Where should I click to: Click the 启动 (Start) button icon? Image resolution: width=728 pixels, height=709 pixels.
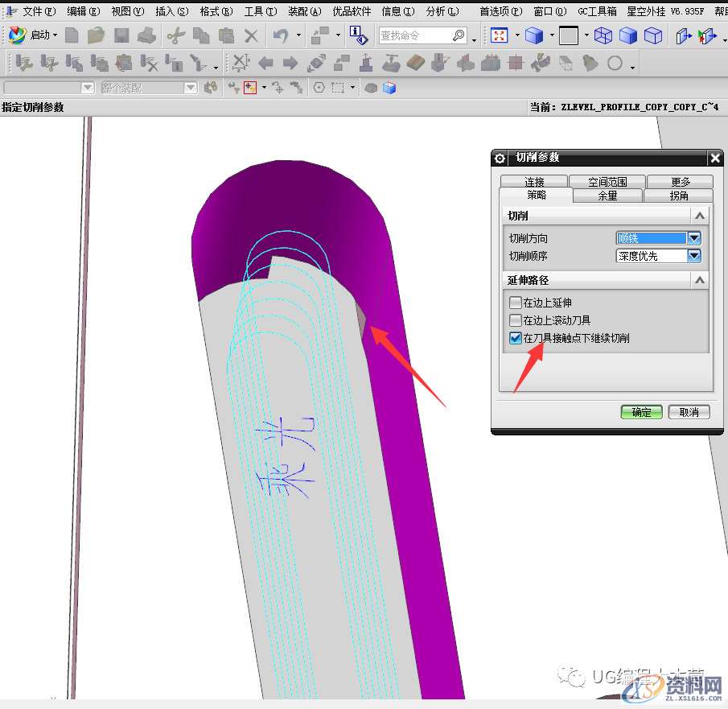click(x=18, y=35)
